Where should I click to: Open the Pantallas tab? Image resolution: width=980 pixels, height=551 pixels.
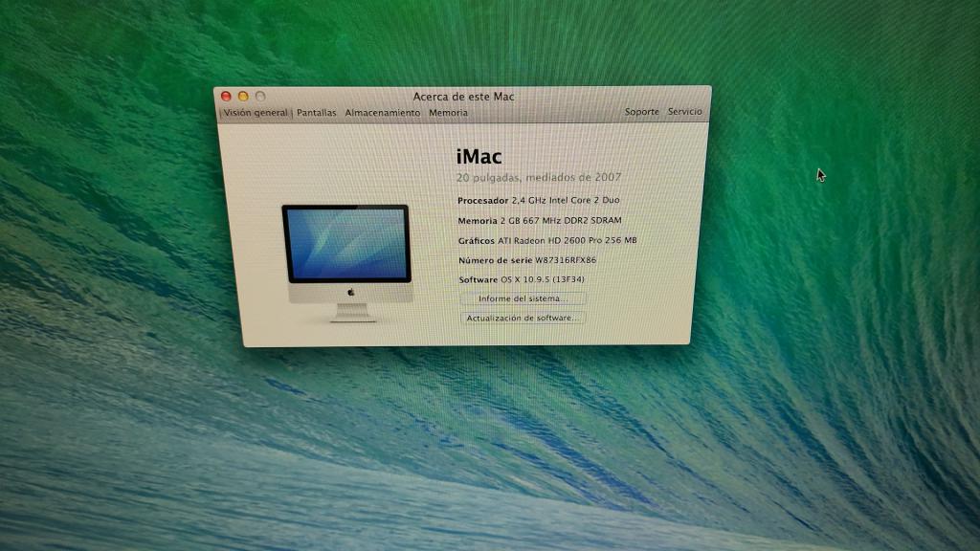coord(316,113)
